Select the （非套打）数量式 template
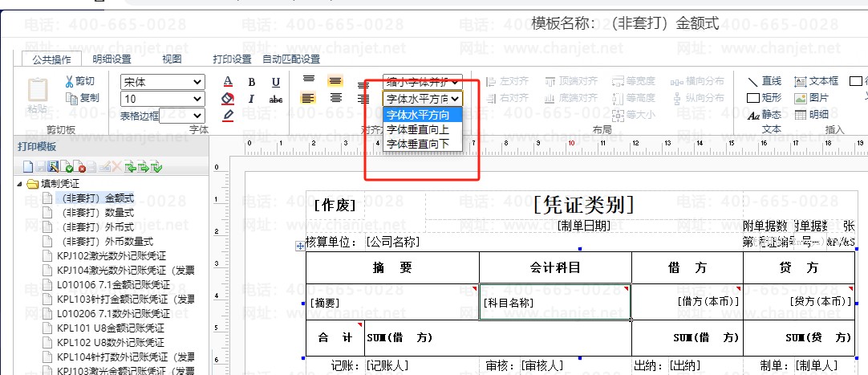868x375 pixels. [97, 212]
